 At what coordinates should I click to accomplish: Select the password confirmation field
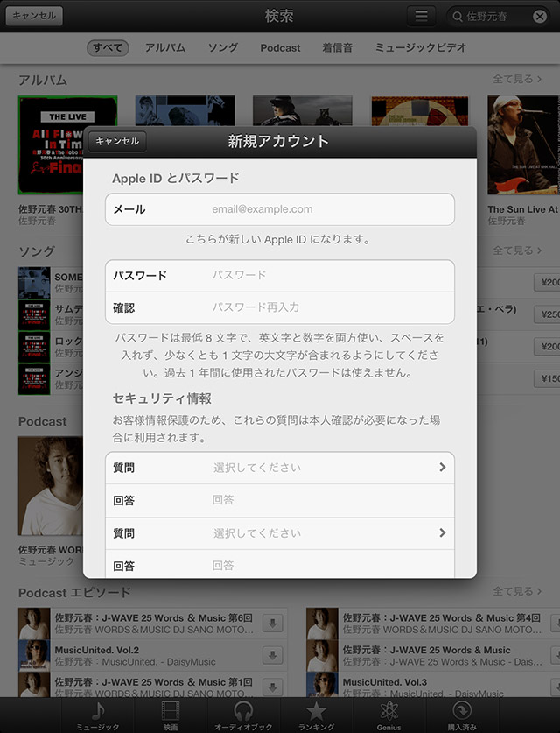pos(280,307)
